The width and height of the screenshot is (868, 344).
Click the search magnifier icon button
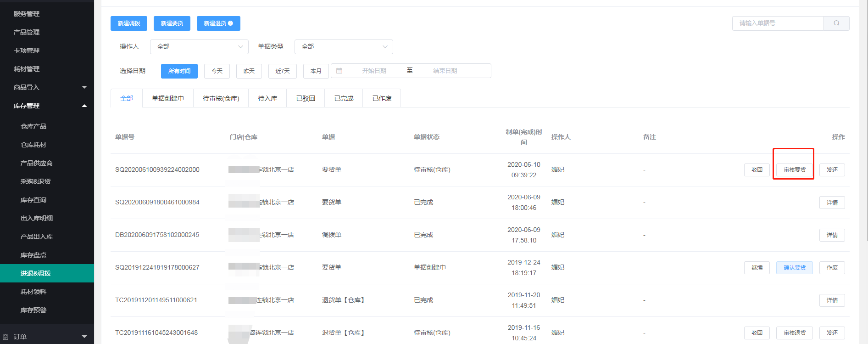(x=836, y=23)
